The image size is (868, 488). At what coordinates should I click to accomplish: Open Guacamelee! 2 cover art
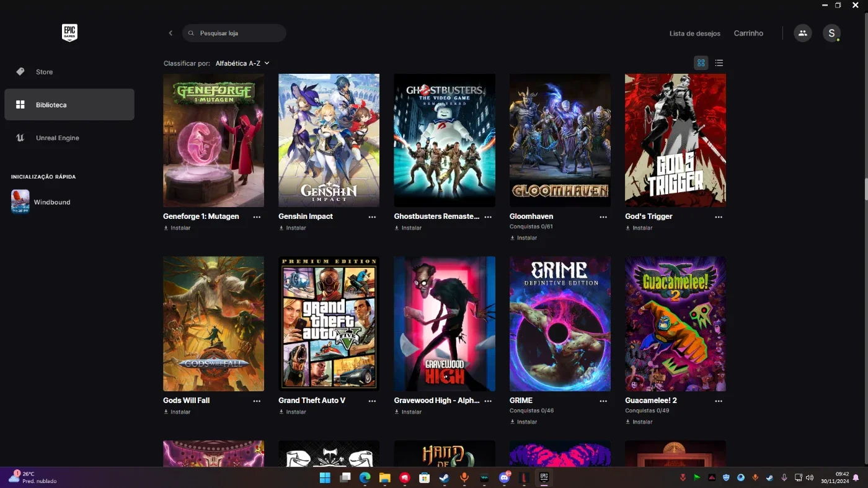coord(675,324)
